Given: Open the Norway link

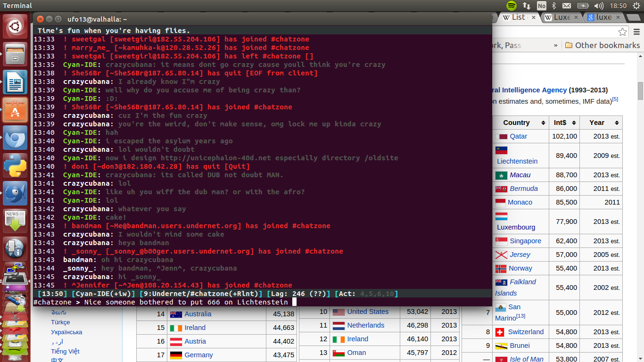Looking at the screenshot, I should [x=520, y=268].
